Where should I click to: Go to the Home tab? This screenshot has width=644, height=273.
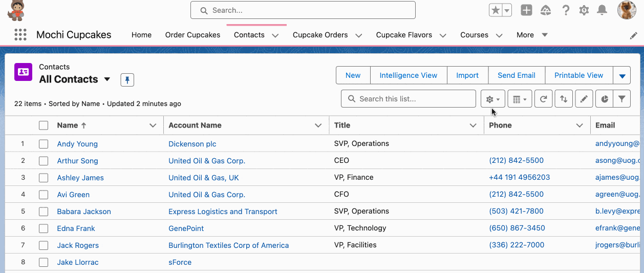pyautogui.click(x=141, y=35)
